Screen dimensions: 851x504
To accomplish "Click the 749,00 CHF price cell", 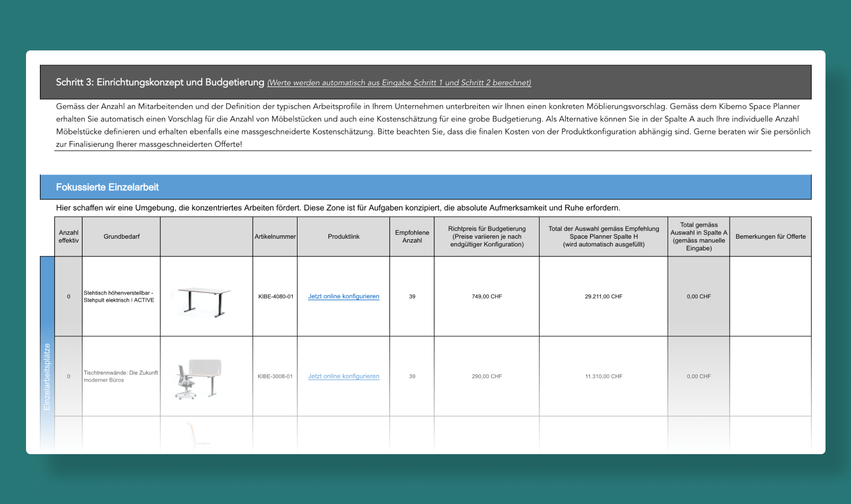I will 486,296.
